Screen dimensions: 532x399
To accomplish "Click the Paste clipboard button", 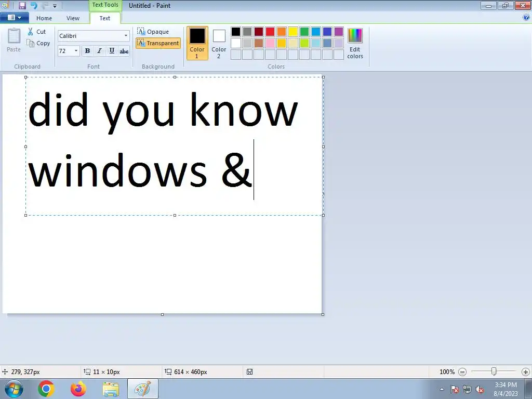I will (x=14, y=40).
